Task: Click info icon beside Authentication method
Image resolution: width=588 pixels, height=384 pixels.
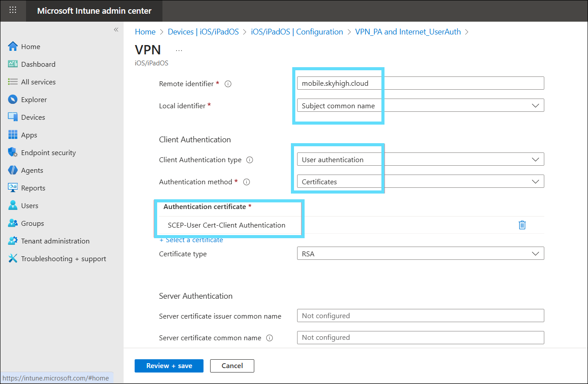Action: coord(247,182)
